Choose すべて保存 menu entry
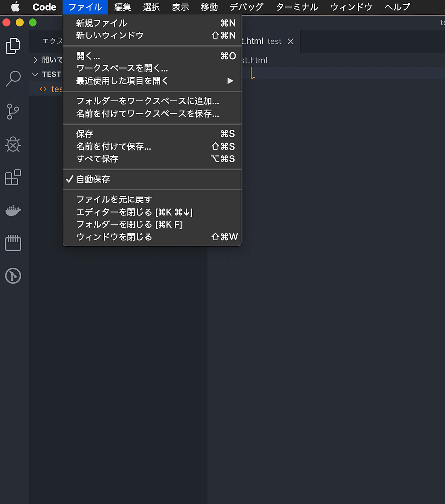The width and height of the screenshot is (445, 504). [152, 159]
